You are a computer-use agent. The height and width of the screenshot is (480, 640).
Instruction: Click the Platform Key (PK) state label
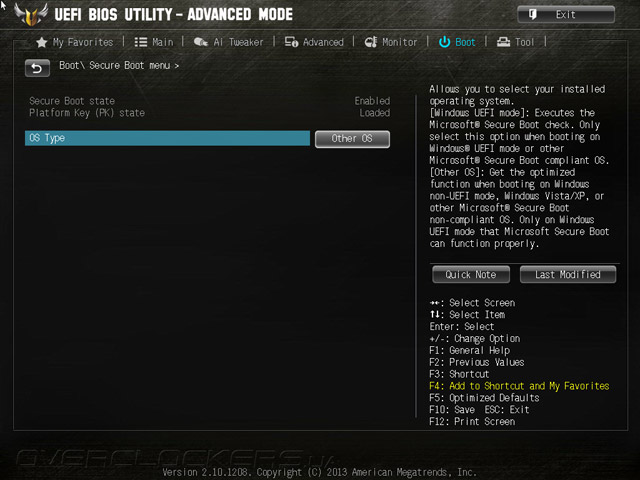coord(87,113)
